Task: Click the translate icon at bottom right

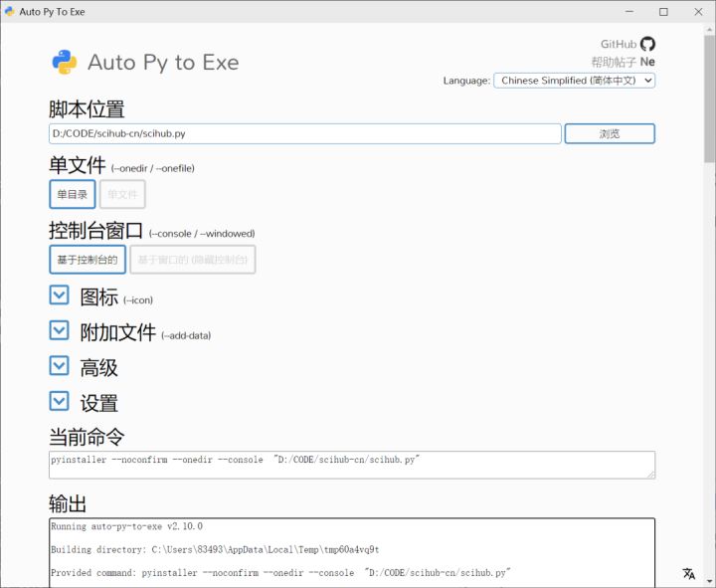Action: click(688, 573)
